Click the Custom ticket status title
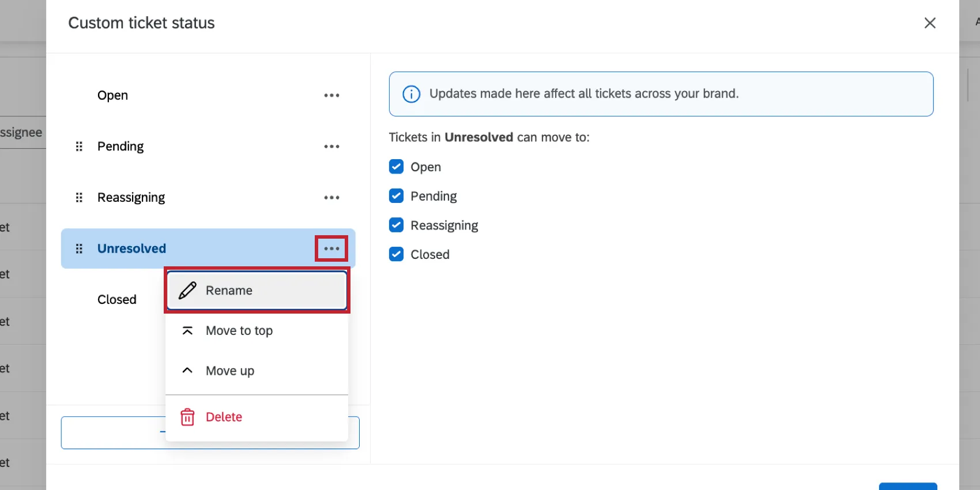 (x=141, y=23)
